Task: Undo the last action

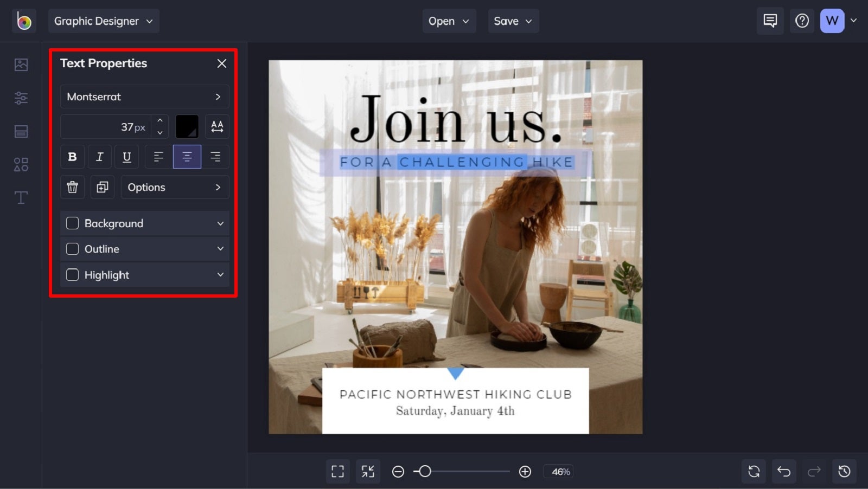Action: click(783, 471)
